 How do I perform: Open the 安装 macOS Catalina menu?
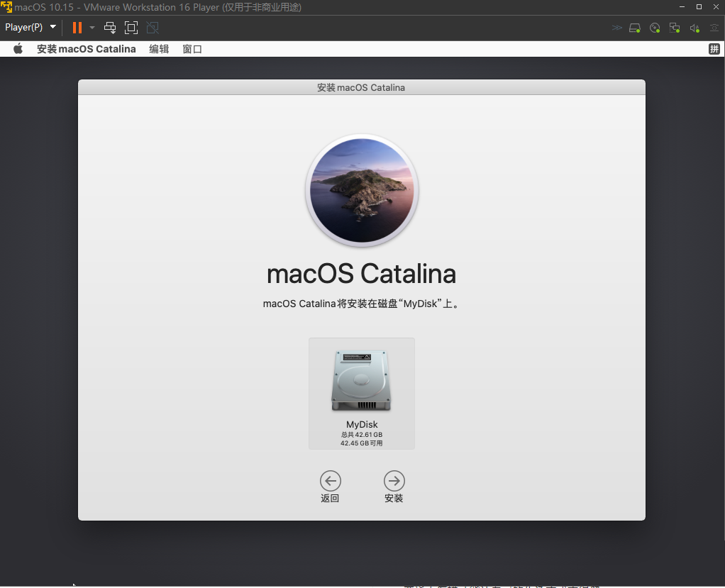[87, 49]
